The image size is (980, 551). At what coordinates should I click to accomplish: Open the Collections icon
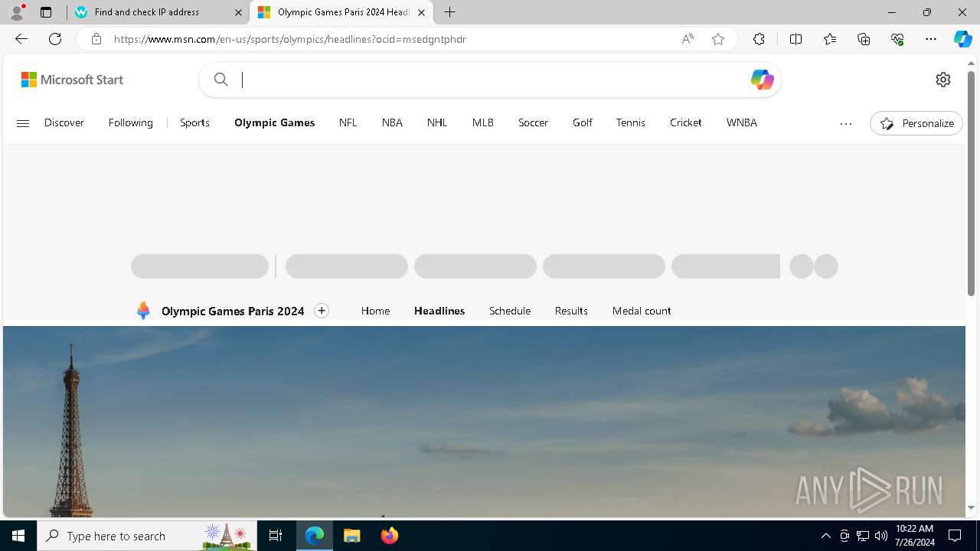pos(864,39)
